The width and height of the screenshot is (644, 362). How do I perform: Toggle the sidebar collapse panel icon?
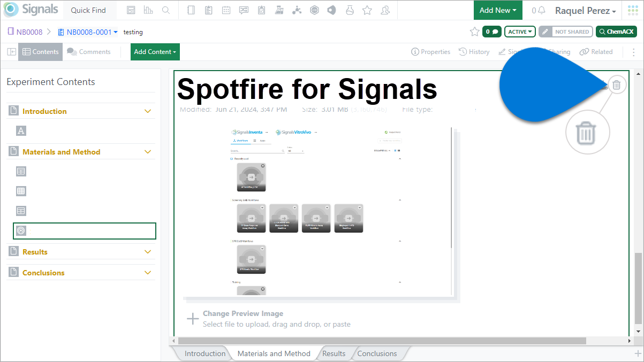[11, 52]
